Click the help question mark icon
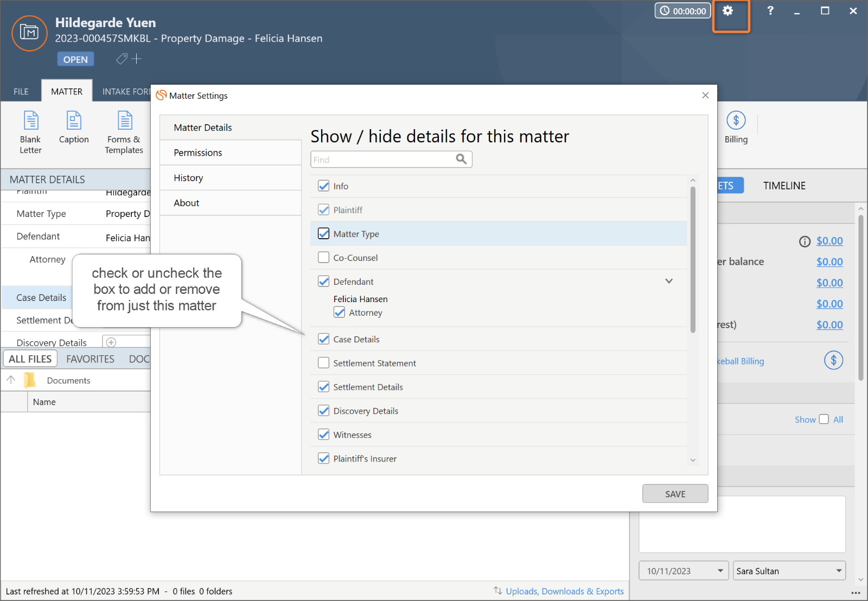Screen dimensions: 868x601 770,11
